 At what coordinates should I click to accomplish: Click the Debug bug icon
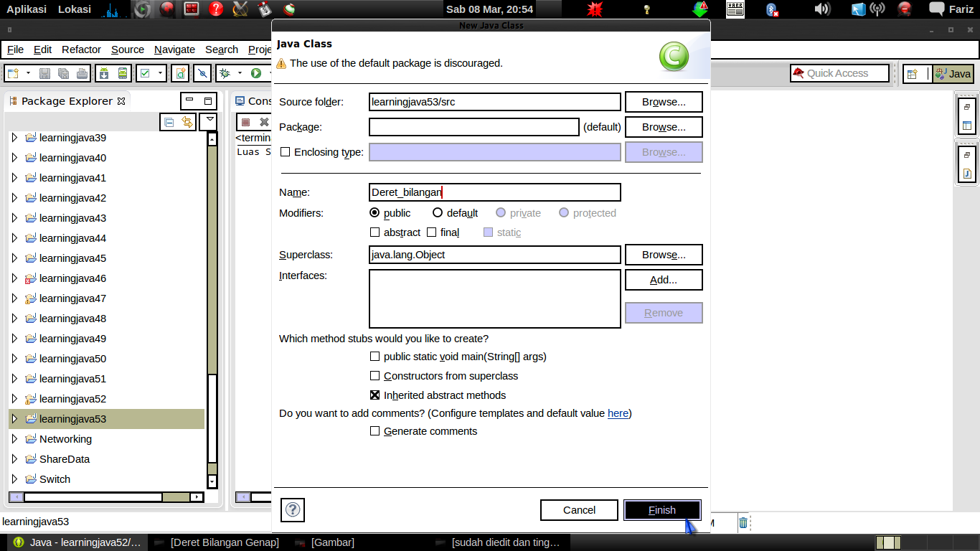(x=225, y=73)
